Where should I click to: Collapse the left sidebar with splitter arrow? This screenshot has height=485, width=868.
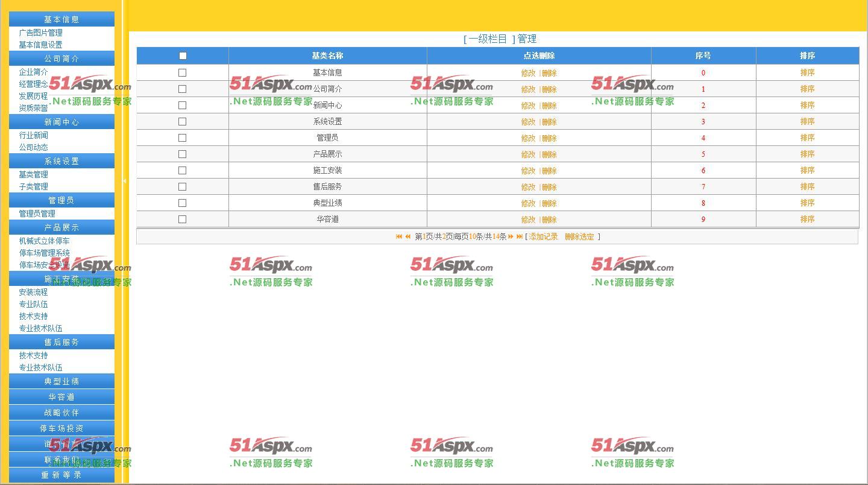[x=124, y=180]
